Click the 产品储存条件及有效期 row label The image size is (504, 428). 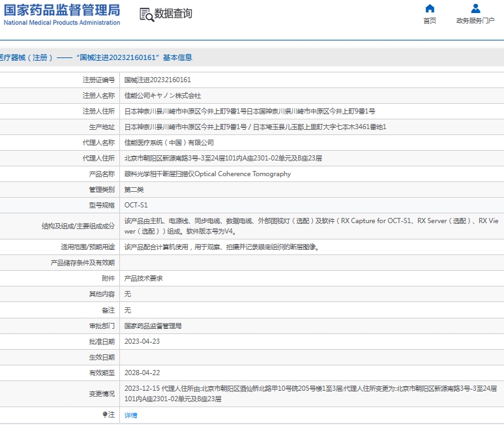[x=83, y=263]
